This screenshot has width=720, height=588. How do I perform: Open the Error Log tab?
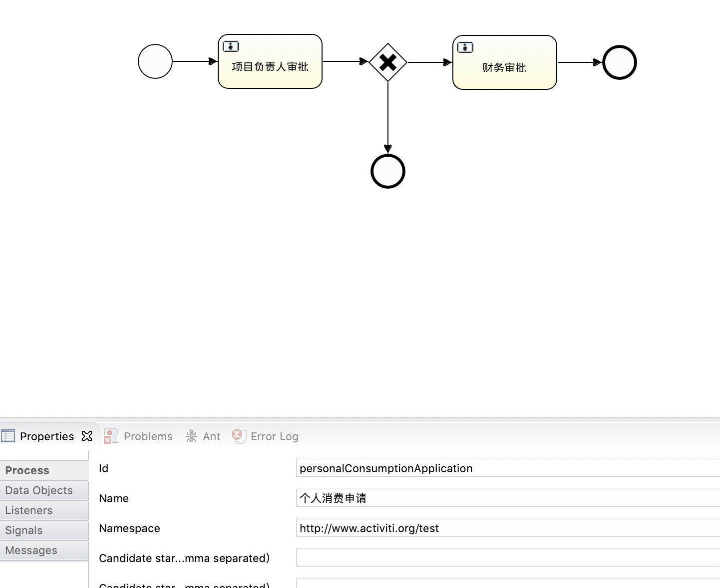(x=275, y=436)
